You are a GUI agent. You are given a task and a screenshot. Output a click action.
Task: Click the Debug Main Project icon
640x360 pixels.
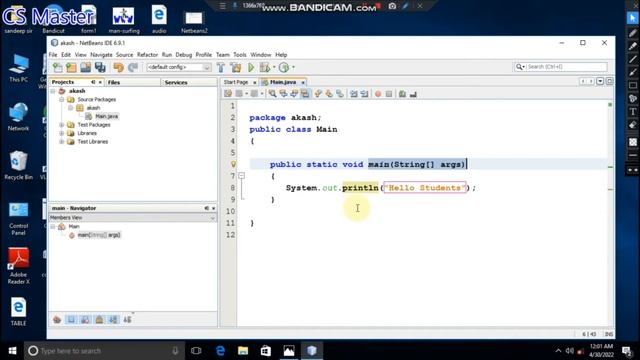click(x=265, y=67)
